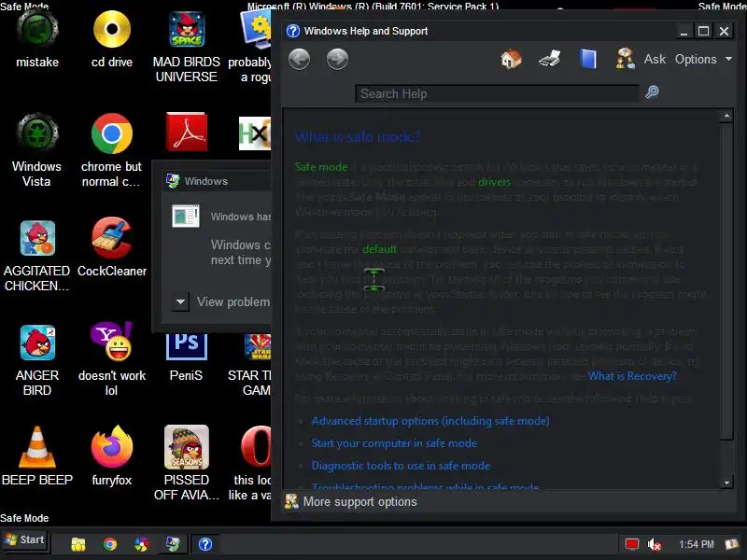The width and height of the screenshot is (747, 560).
Task: Click the green 'default' glossary term
Action: pyautogui.click(x=379, y=249)
